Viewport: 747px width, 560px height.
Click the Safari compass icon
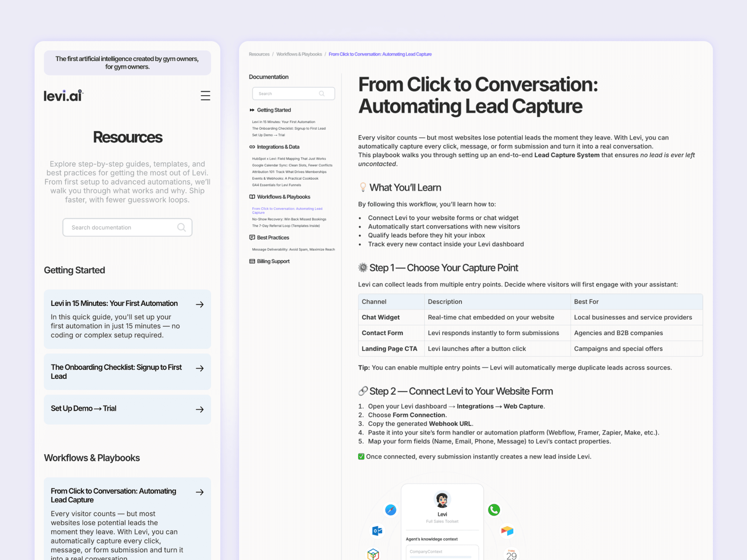pyautogui.click(x=391, y=510)
